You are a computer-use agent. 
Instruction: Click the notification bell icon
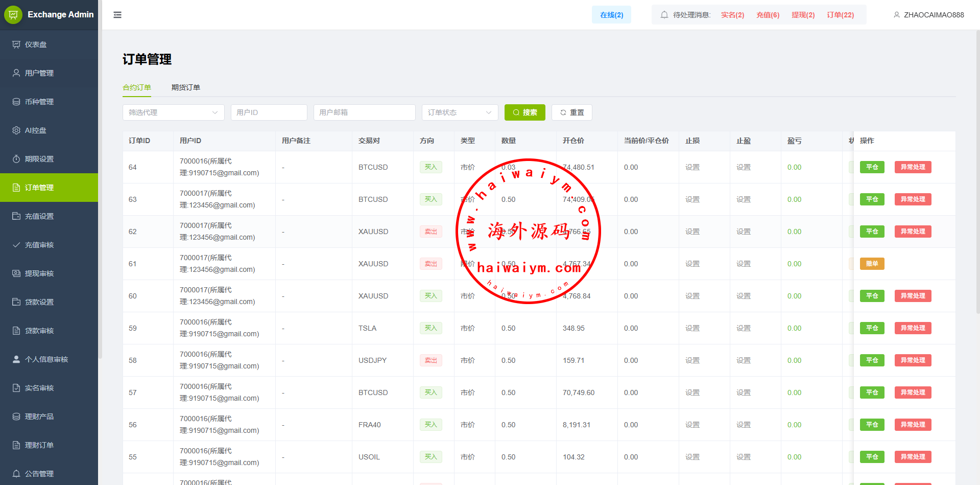664,15
